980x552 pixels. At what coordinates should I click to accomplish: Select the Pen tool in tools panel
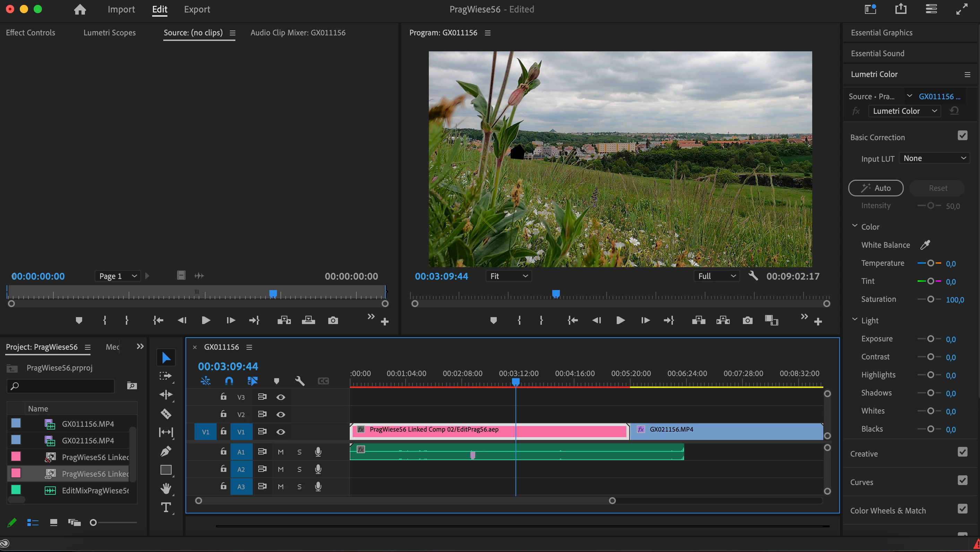(166, 451)
